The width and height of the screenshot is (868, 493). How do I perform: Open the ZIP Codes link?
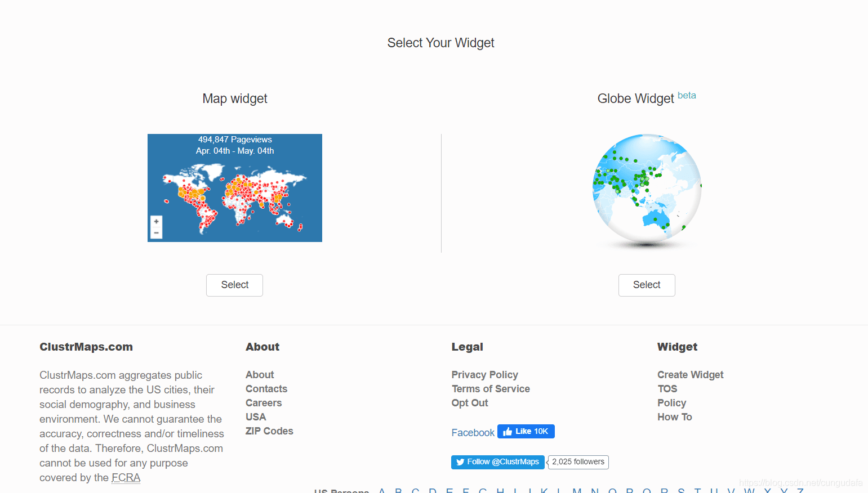click(269, 431)
